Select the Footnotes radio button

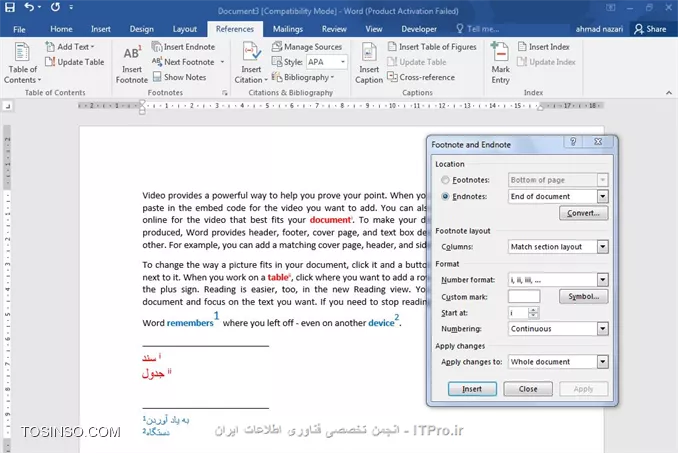pyautogui.click(x=445, y=180)
